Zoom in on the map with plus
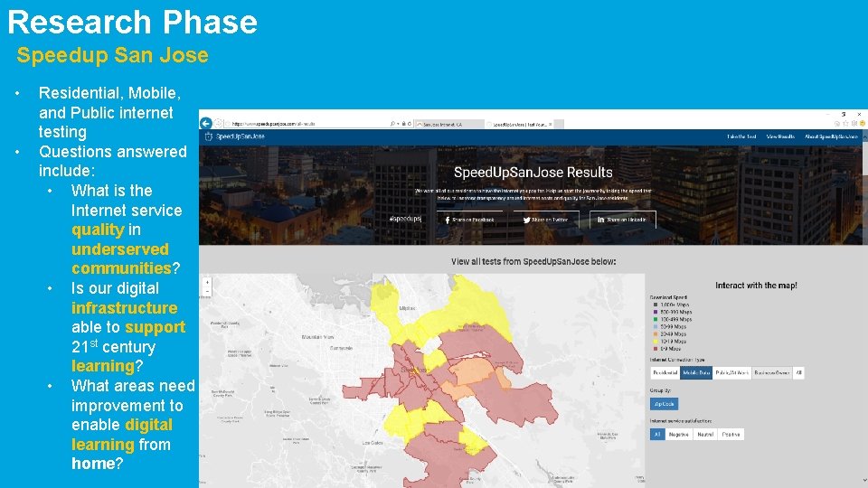 pyautogui.click(x=207, y=282)
